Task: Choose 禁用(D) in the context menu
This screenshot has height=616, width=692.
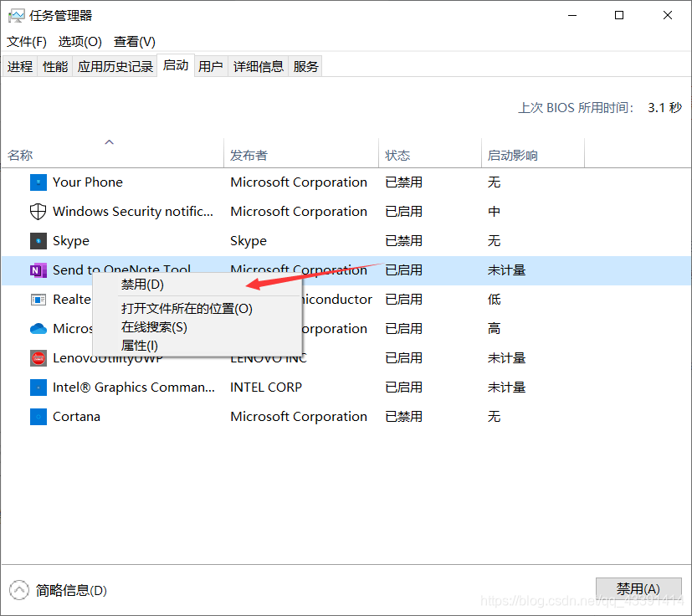Action: [197, 285]
